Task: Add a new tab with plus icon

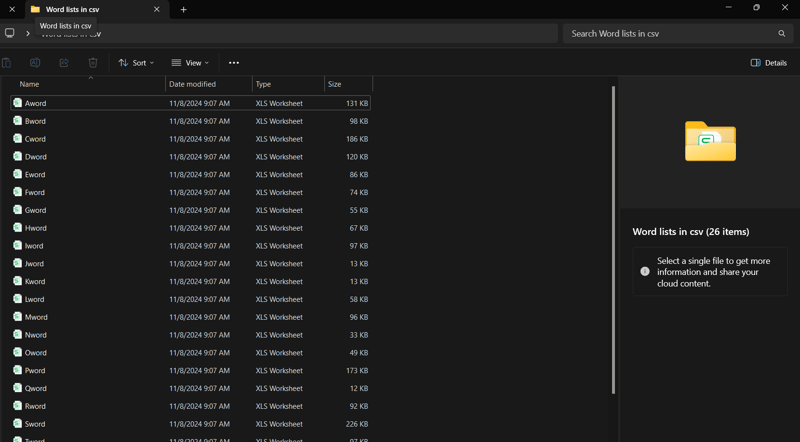Action: [x=183, y=10]
